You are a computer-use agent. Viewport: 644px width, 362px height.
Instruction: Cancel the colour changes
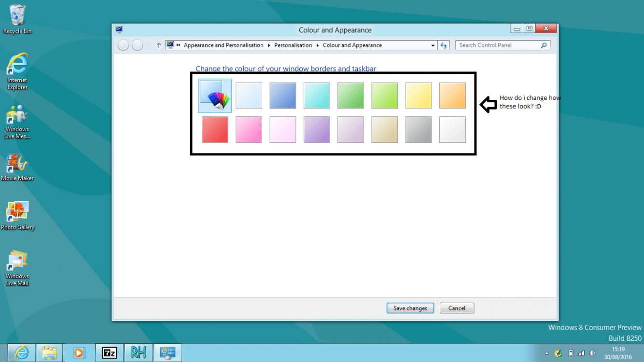[x=456, y=308]
